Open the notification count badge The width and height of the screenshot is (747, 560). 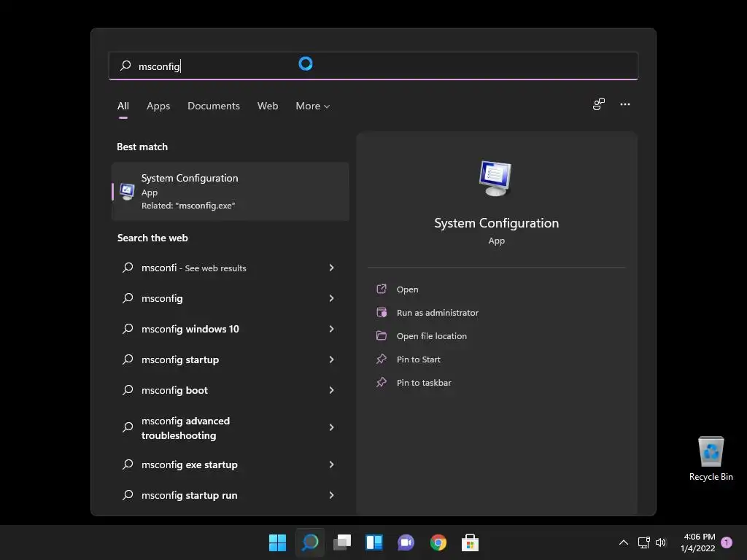(727, 542)
